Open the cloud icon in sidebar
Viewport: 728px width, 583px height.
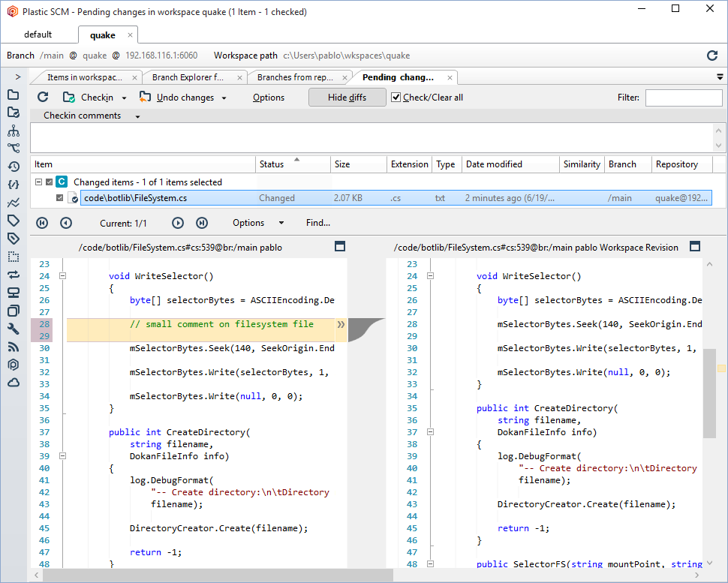(14, 383)
